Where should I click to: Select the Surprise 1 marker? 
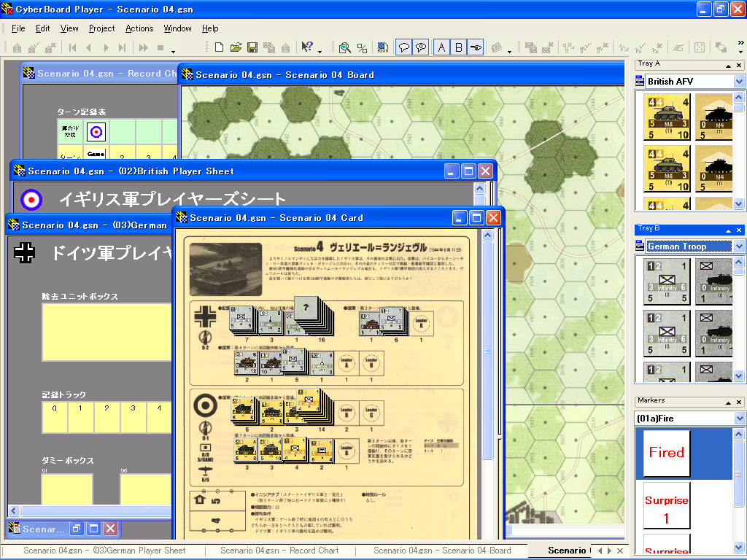(x=667, y=505)
